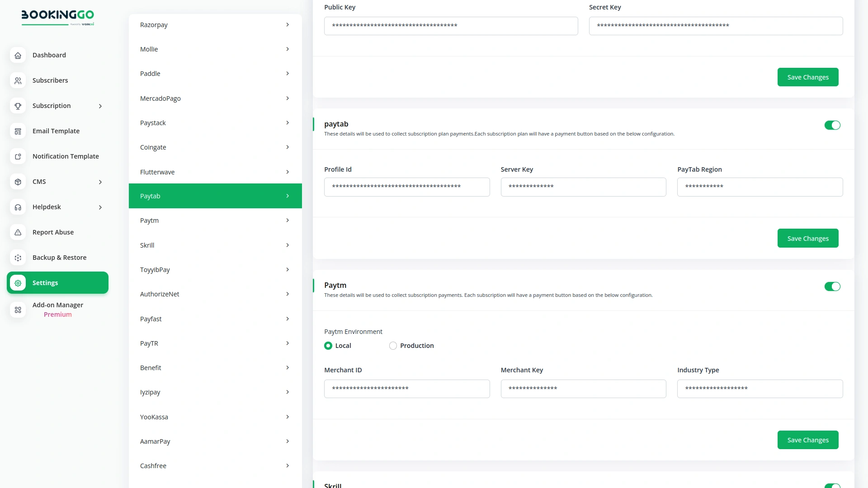This screenshot has height=488, width=868.
Task: Select the Notification Template icon
Action: pyautogui.click(x=18, y=156)
